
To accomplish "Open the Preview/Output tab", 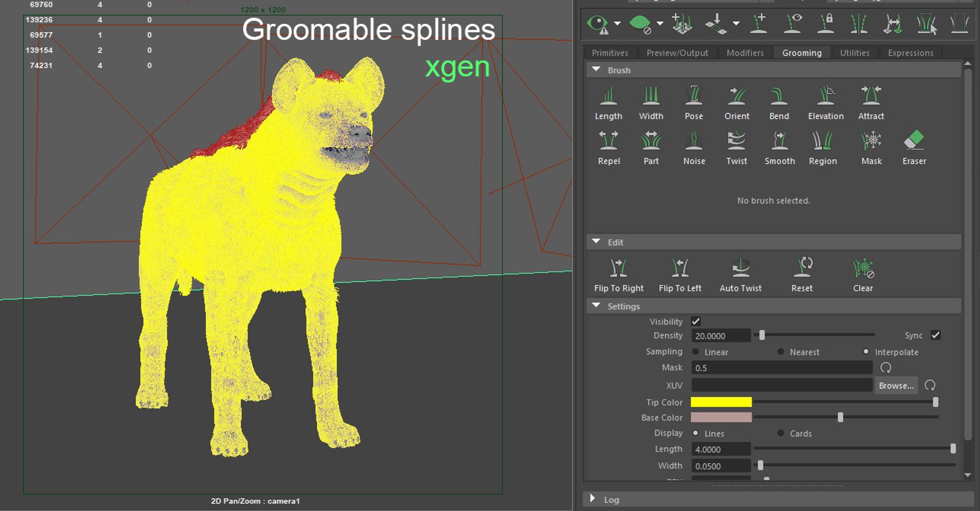I will (x=677, y=53).
